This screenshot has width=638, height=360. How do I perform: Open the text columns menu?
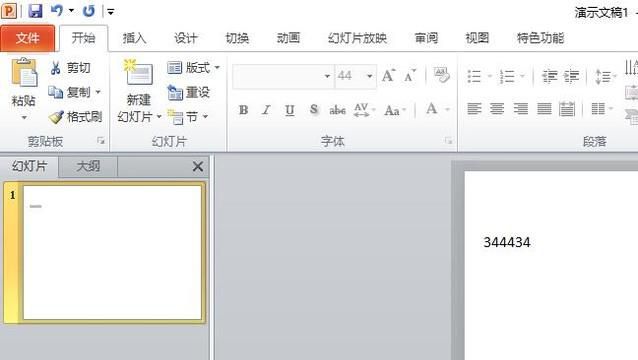[601, 109]
